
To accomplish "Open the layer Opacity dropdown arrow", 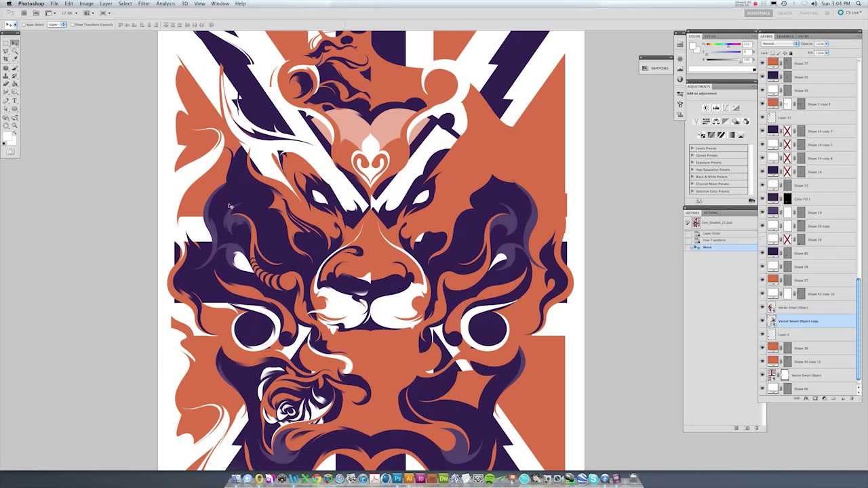I will [x=827, y=43].
